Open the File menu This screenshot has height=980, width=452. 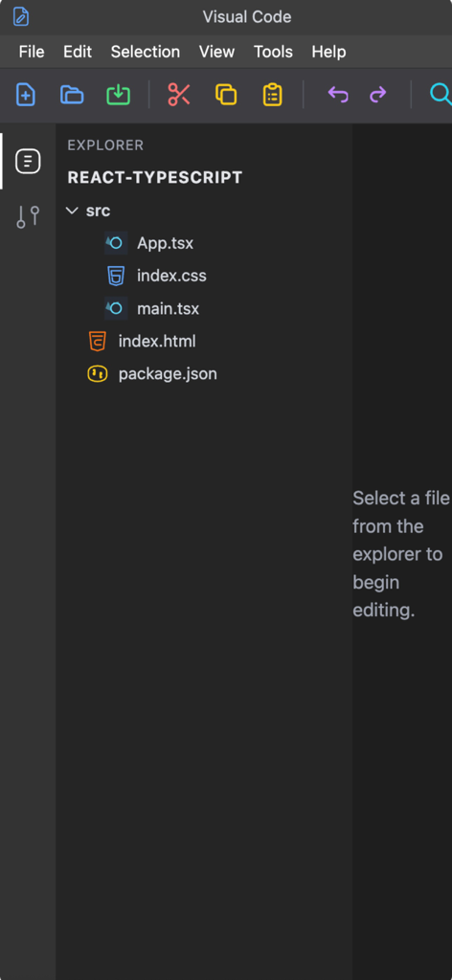tap(32, 52)
